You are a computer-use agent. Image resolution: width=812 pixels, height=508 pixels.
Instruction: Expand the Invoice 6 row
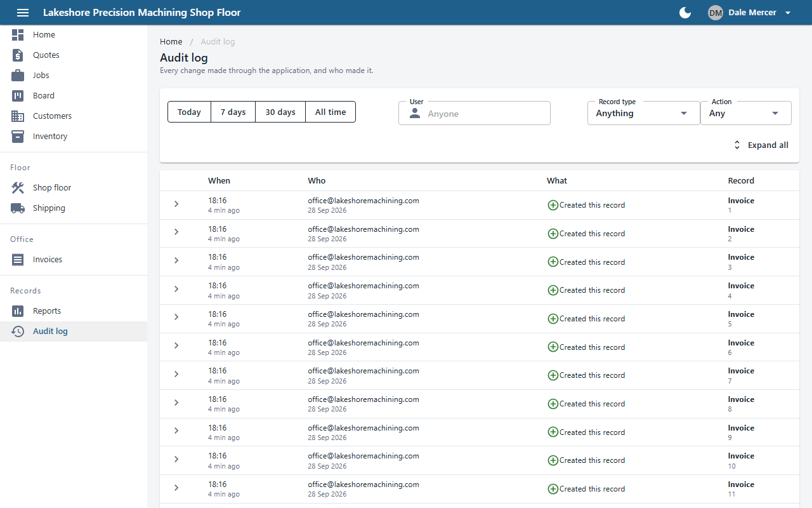[176, 345]
